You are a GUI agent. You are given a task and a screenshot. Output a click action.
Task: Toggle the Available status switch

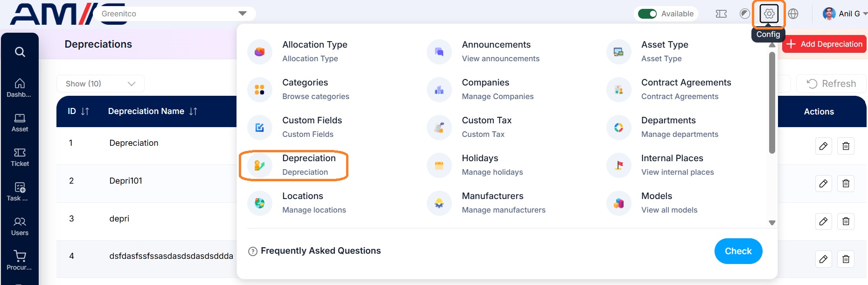647,14
